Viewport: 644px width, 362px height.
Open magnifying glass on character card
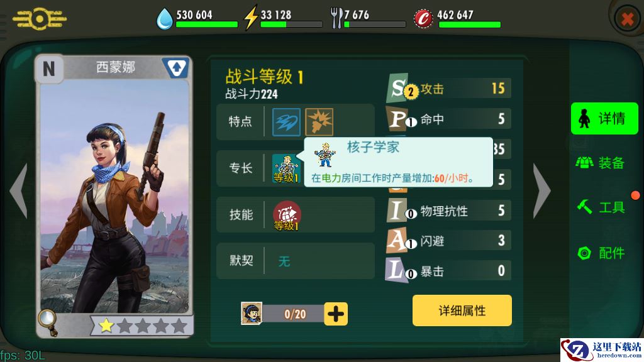(48, 322)
